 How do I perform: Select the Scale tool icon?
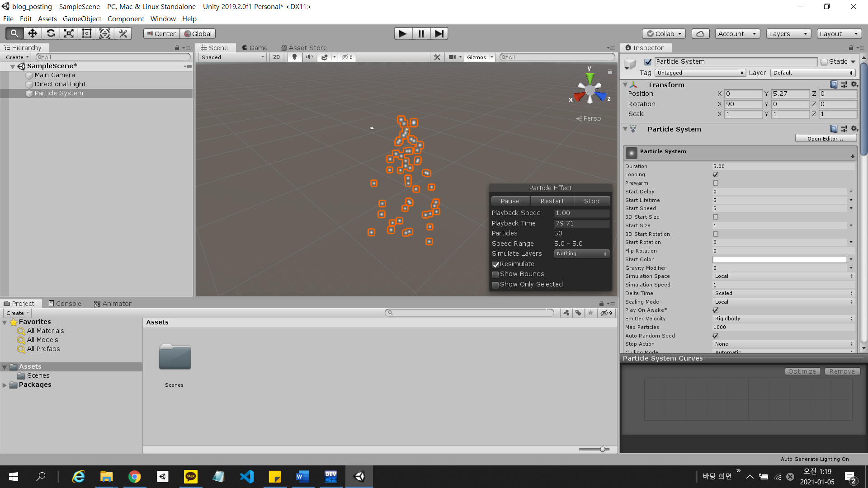tap(69, 33)
